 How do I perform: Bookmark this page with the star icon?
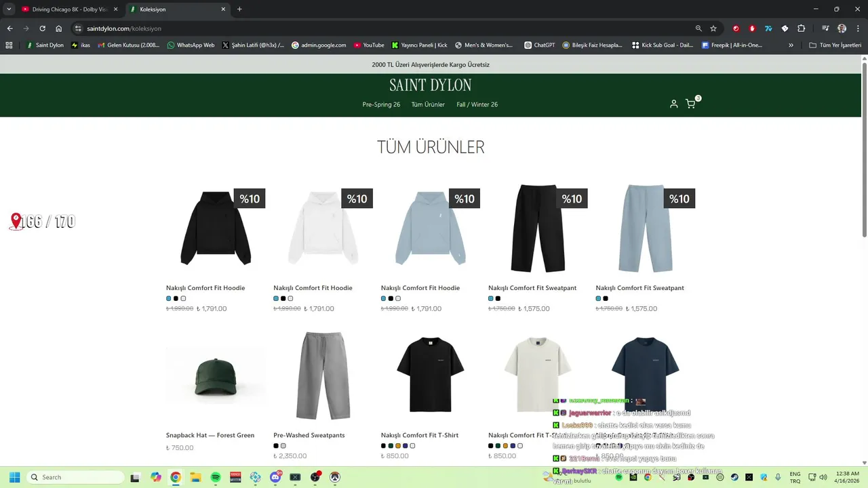tap(713, 28)
